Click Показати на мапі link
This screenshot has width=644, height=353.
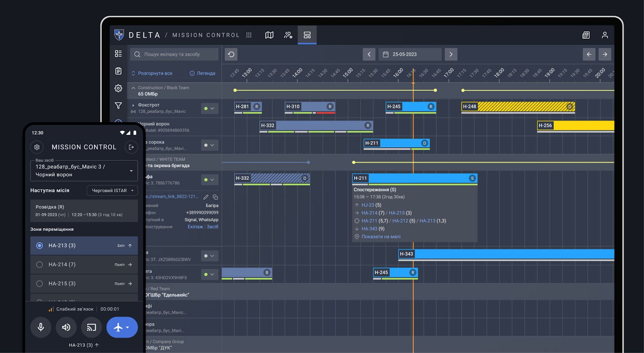click(381, 237)
